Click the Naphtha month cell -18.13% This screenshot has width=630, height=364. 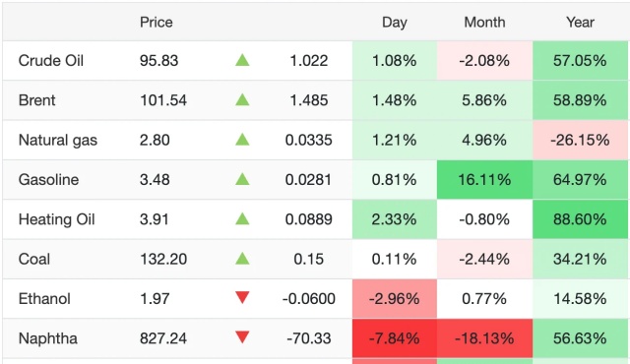coord(484,338)
